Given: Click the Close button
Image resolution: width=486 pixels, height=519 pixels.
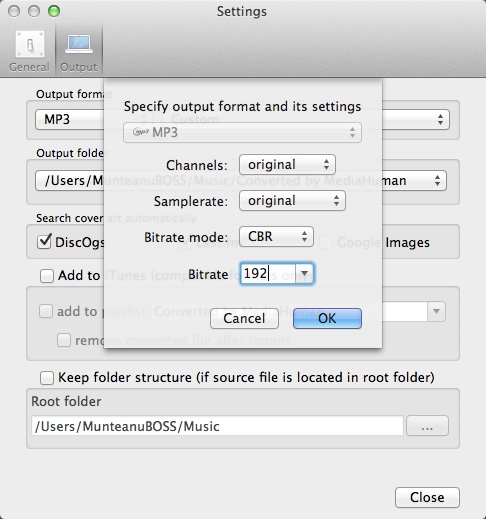Looking at the screenshot, I should (x=427, y=497).
